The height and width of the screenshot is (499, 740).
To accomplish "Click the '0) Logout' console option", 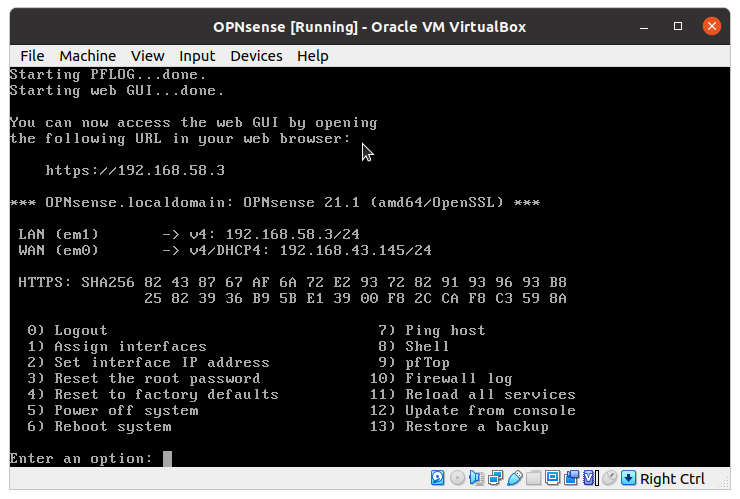I will pos(67,330).
